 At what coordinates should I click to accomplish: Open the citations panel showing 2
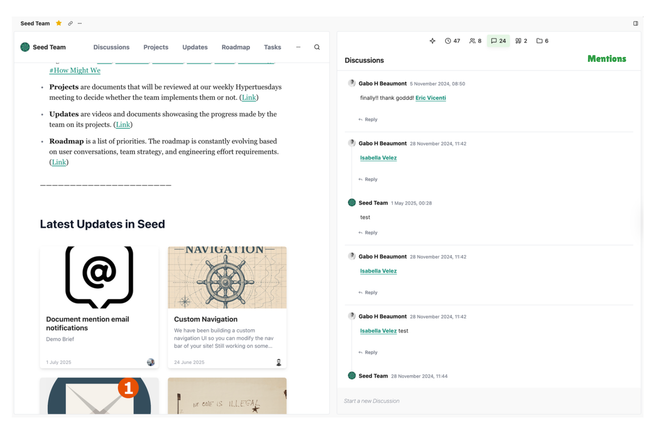[x=521, y=41]
